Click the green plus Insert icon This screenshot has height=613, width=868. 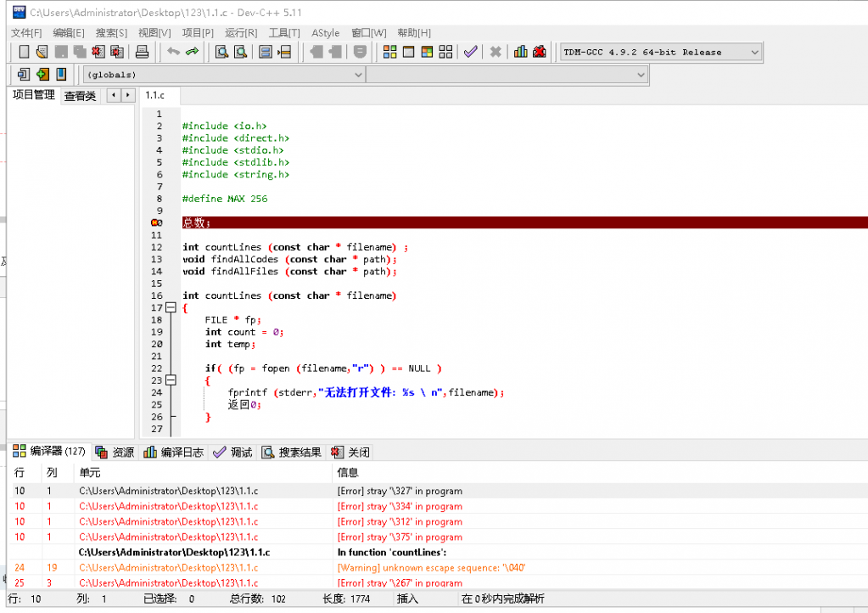(x=42, y=74)
